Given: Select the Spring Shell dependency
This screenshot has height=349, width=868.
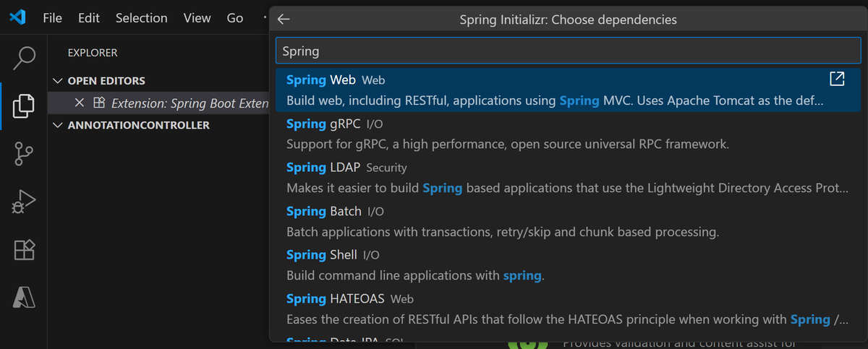Looking at the screenshot, I should coord(568,265).
